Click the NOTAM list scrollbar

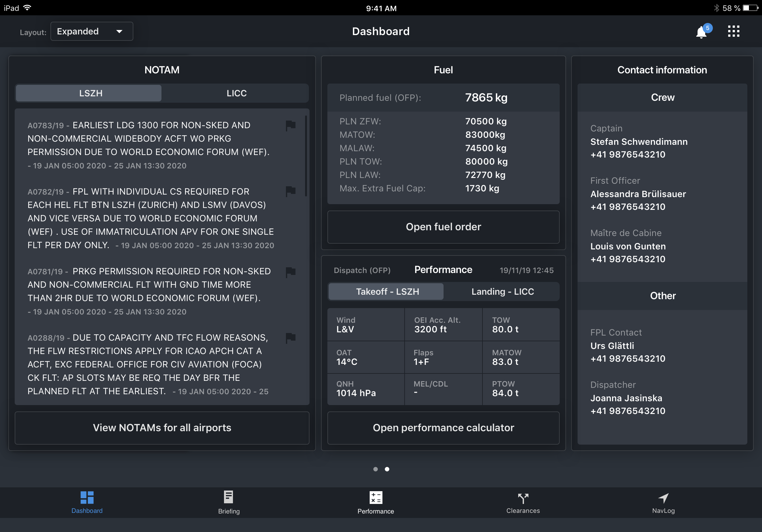coord(306,156)
